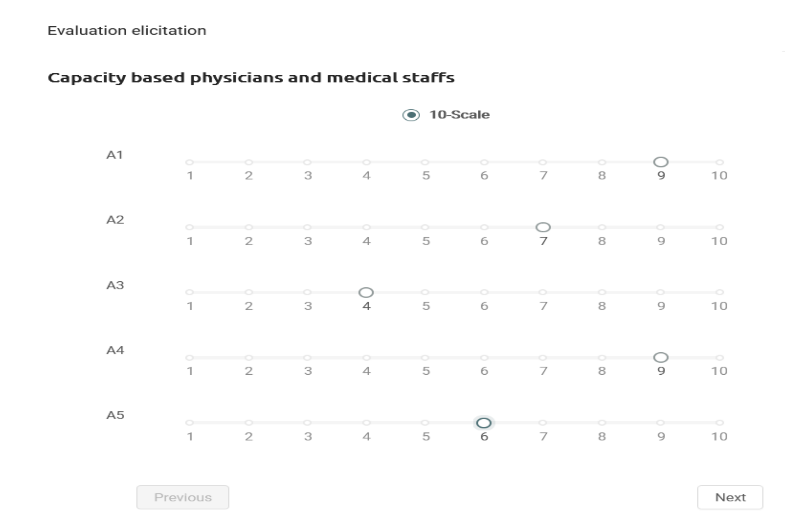Screen dimensions: 785x532
Task: Click the A4 slider handle at 9
Action: pos(661,358)
